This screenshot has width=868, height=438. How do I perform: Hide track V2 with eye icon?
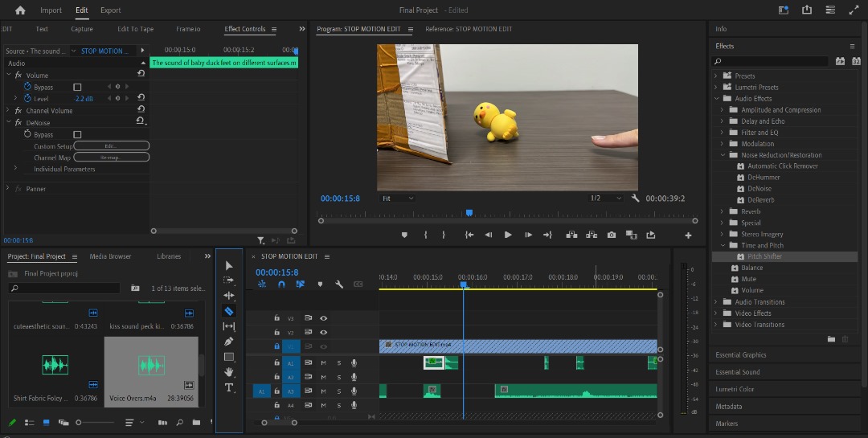pyautogui.click(x=323, y=332)
